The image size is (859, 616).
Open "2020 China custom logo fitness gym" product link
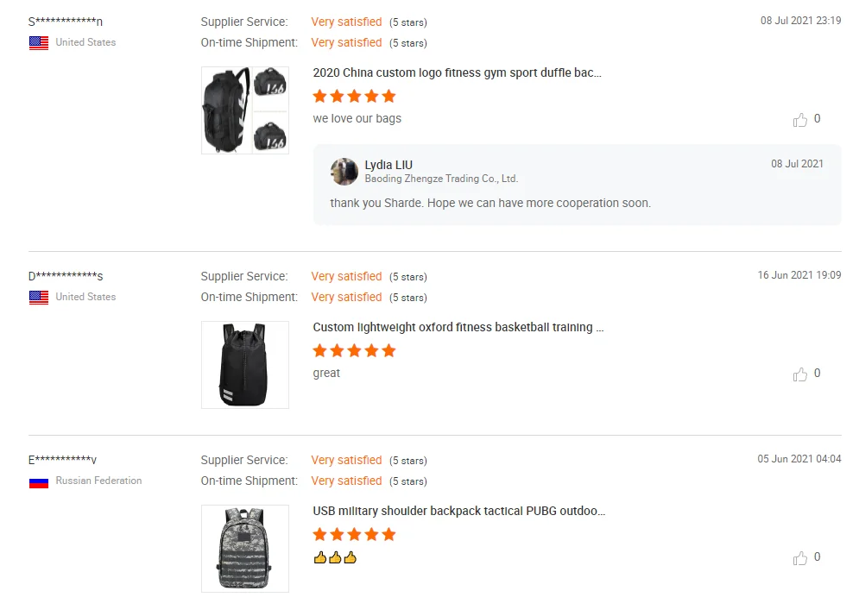tap(457, 72)
